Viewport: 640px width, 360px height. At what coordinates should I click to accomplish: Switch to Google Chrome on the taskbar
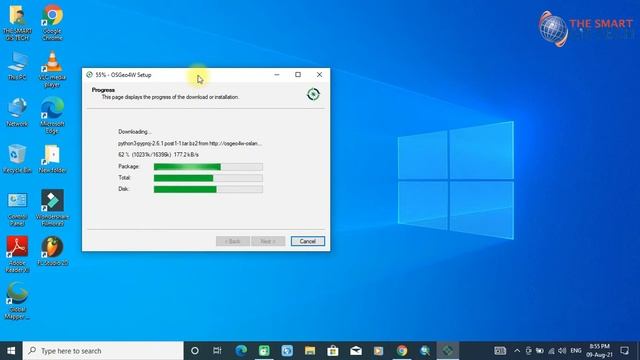tap(402, 351)
